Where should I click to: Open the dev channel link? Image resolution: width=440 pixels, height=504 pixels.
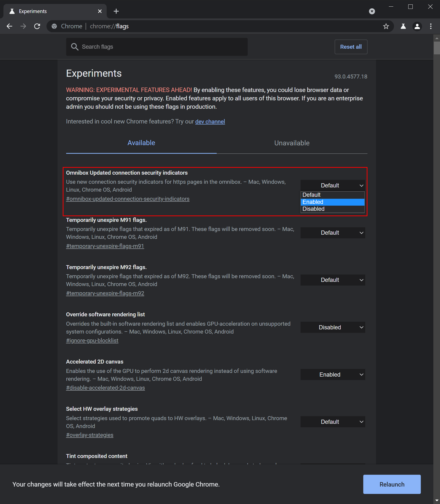point(210,122)
